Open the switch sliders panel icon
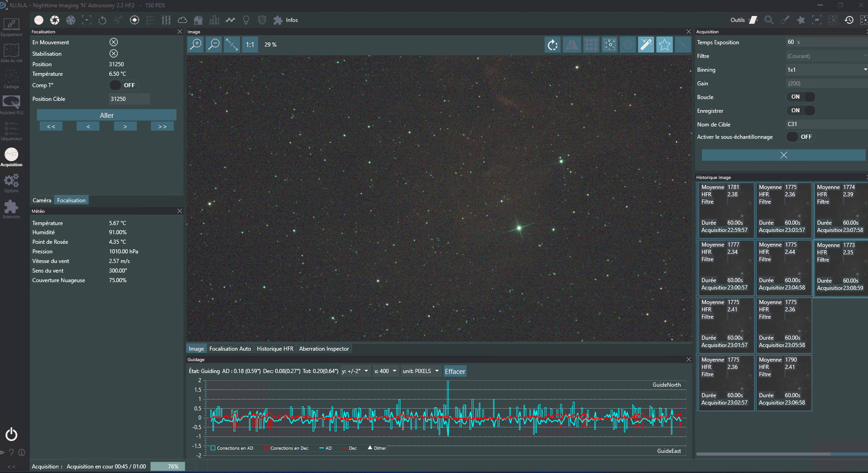 coord(166,20)
